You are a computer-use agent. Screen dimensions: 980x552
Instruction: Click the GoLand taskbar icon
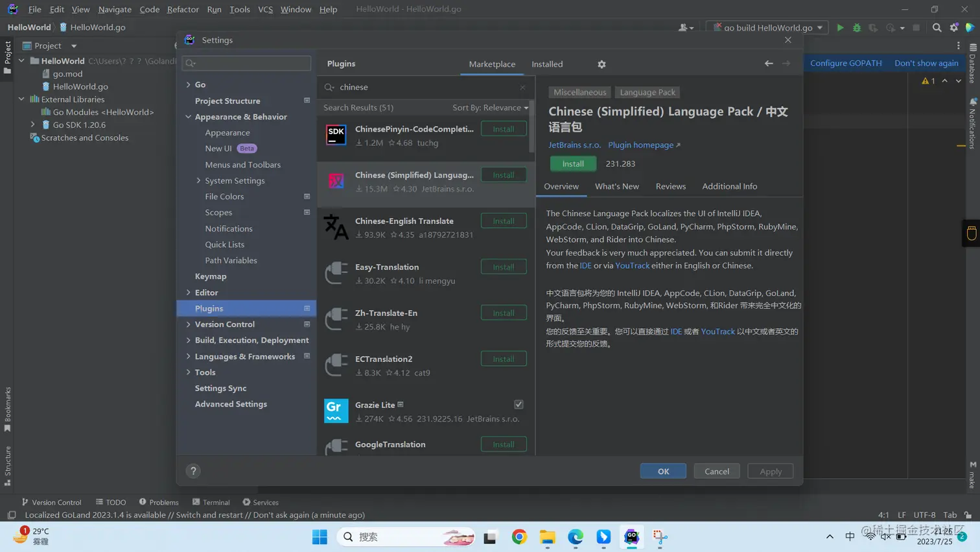pos(632,537)
